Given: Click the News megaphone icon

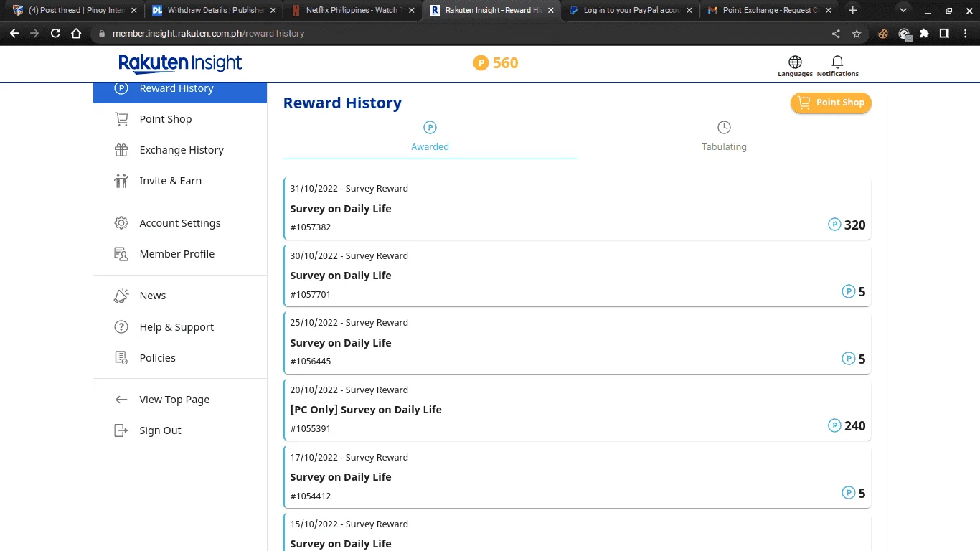Looking at the screenshot, I should pyautogui.click(x=121, y=296).
